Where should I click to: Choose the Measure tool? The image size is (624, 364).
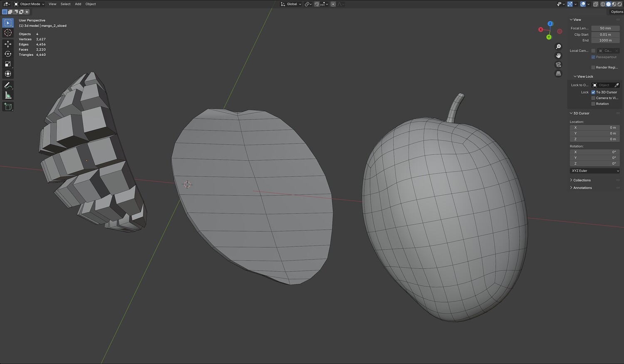[x=8, y=96]
